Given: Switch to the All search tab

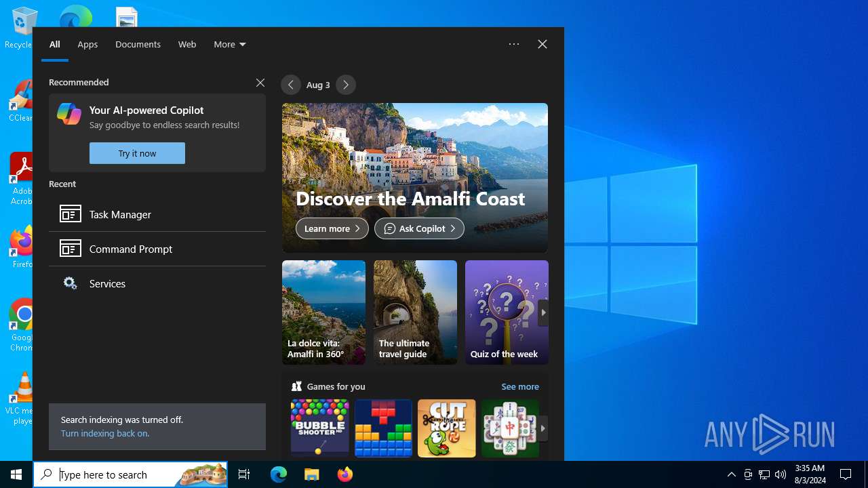Looking at the screenshot, I should (55, 44).
